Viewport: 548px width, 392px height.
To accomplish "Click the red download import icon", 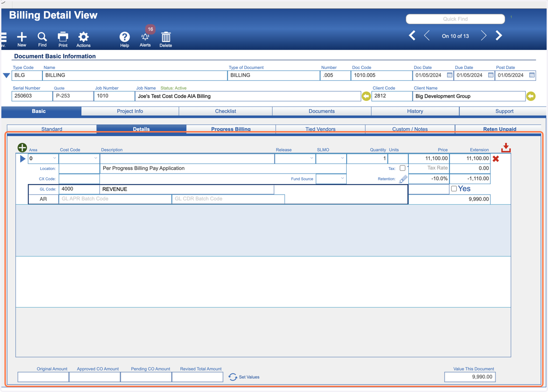I will 506,148.
